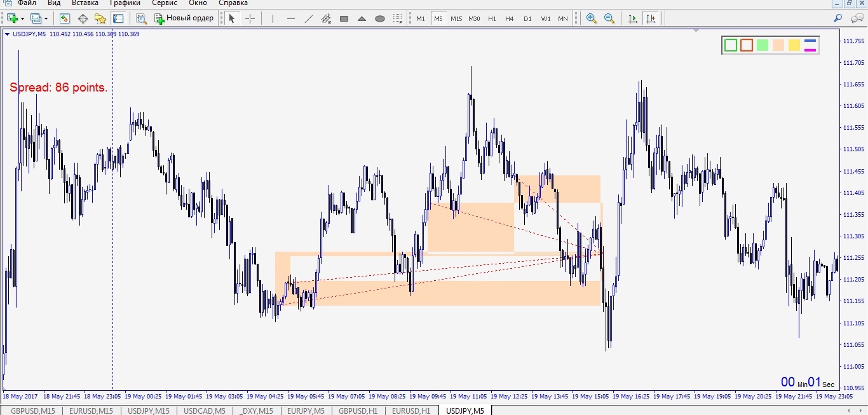Toggle chart shift button
868x415 pixels.
(x=650, y=18)
